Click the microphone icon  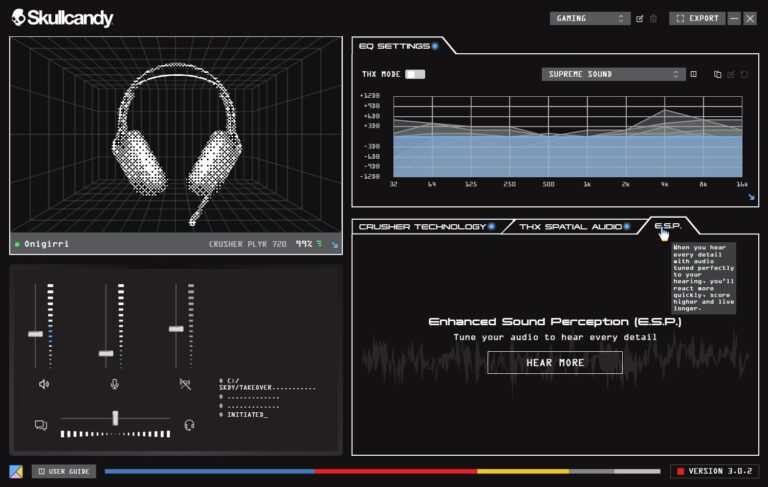click(114, 384)
